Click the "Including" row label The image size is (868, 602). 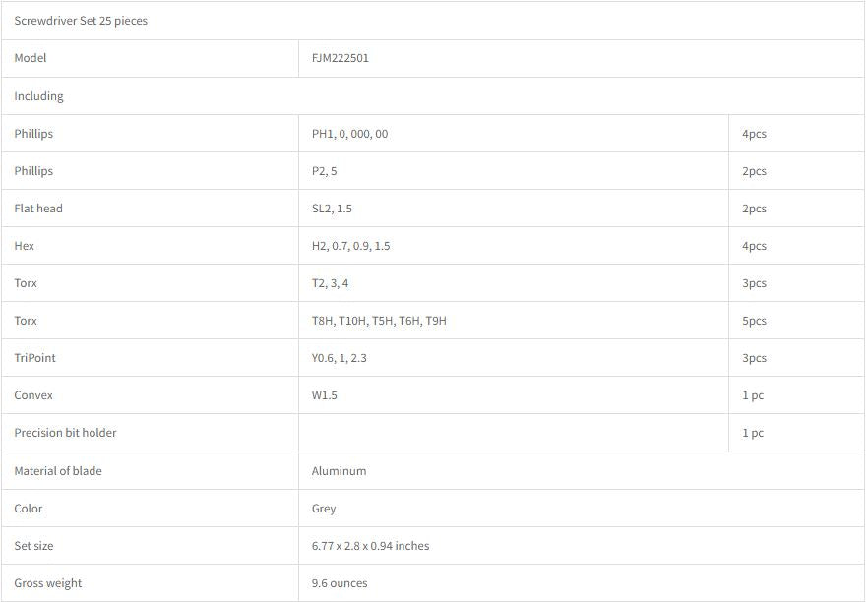tap(38, 96)
